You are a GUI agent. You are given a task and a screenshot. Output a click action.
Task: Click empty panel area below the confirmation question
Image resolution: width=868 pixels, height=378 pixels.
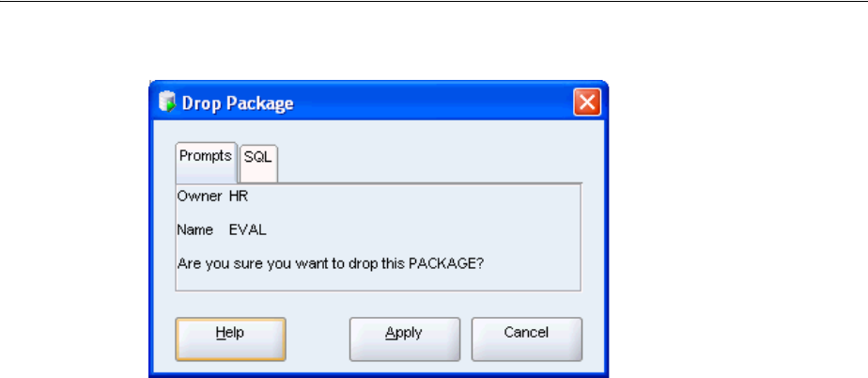378,281
